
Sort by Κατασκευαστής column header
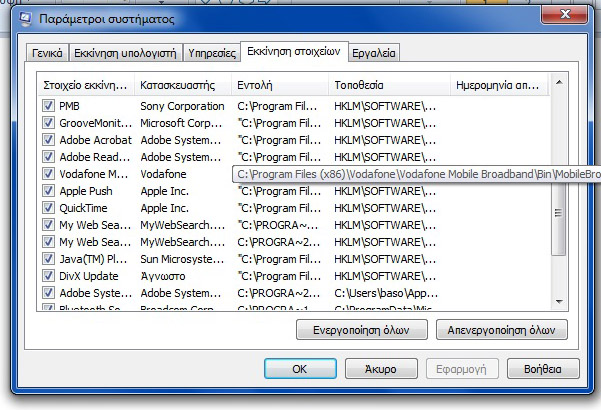pos(183,85)
